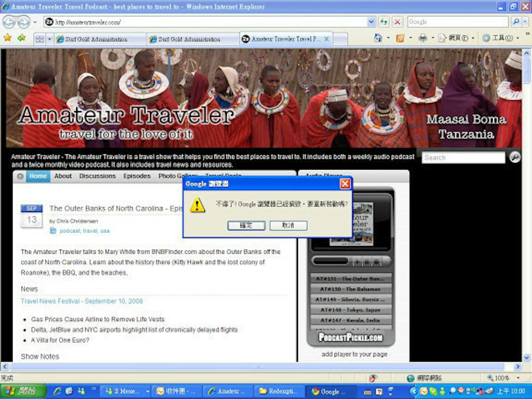
Task: Click 取消 in the Google browser dialog
Action: (288, 226)
